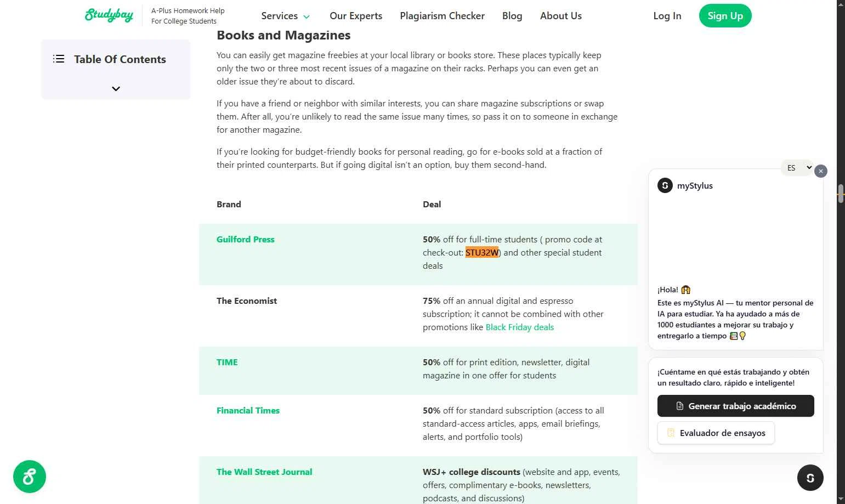This screenshot has width=845, height=504.
Task: Click the myStylus avatar logo
Action: [665, 185]
